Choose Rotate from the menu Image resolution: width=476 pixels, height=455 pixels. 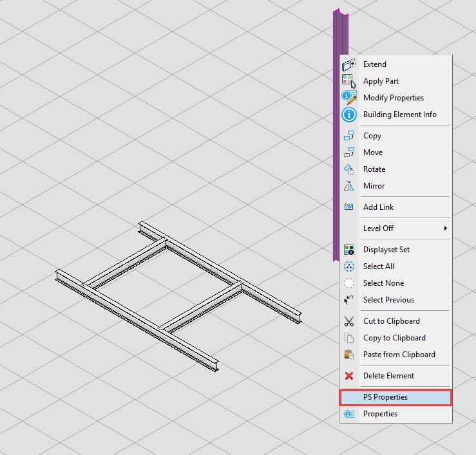396,169
